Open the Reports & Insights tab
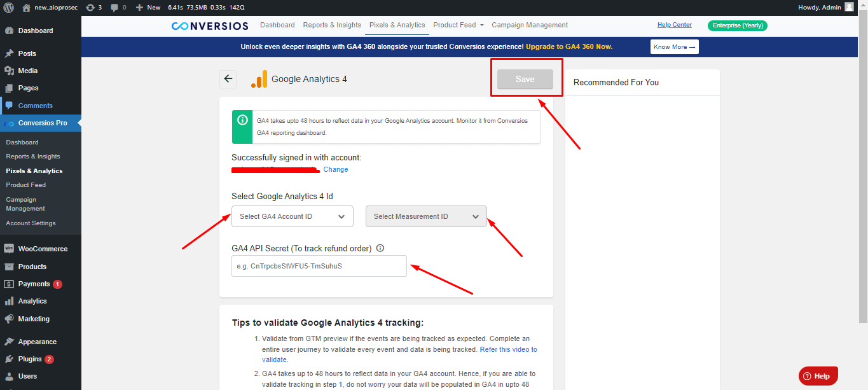868x390 pixels. [332, 25]
